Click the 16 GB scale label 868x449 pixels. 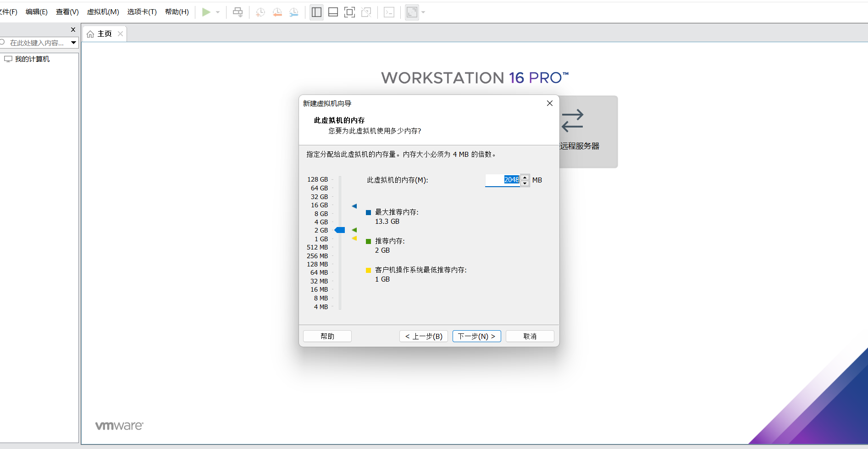(x=320, y=205)
